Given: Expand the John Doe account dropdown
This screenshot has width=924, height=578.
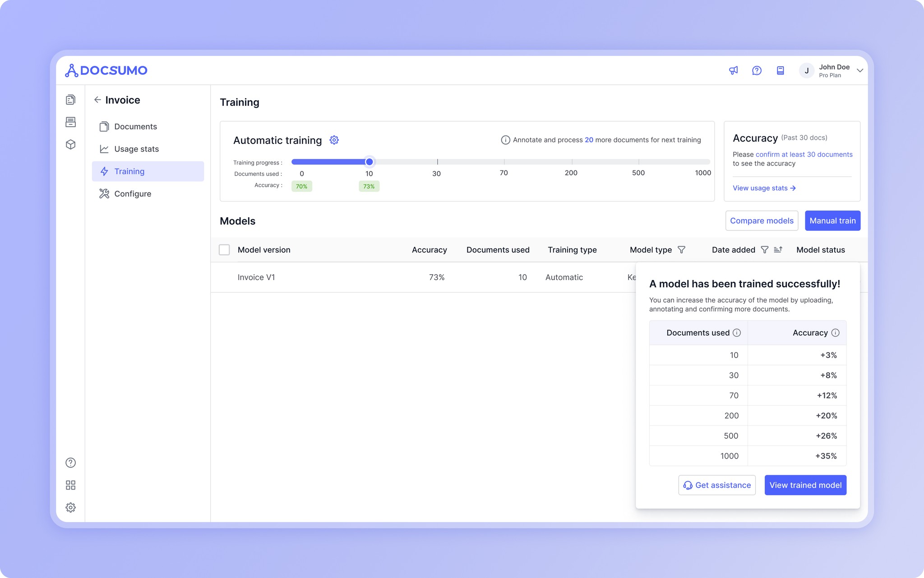Looking at the screenshot, I should 859,71.
